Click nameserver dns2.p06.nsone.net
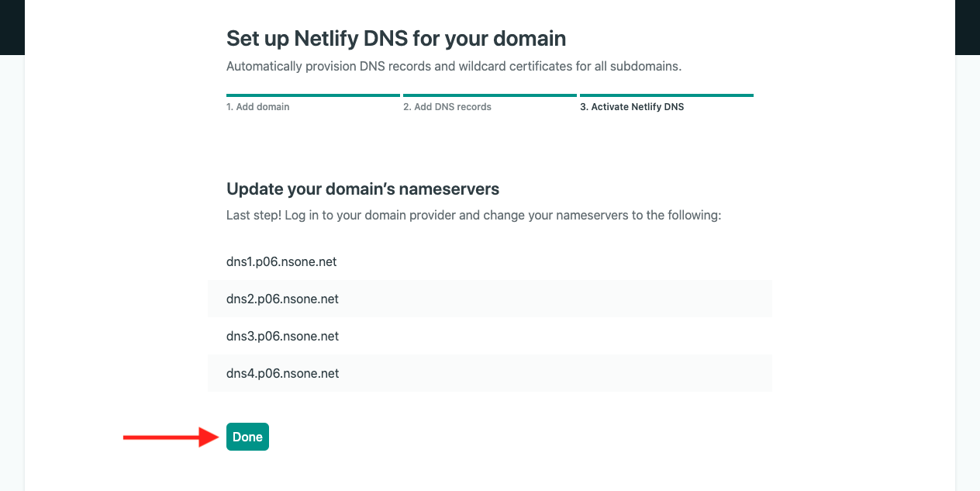The width and height of the screenshot is (980, 491). 490,299
